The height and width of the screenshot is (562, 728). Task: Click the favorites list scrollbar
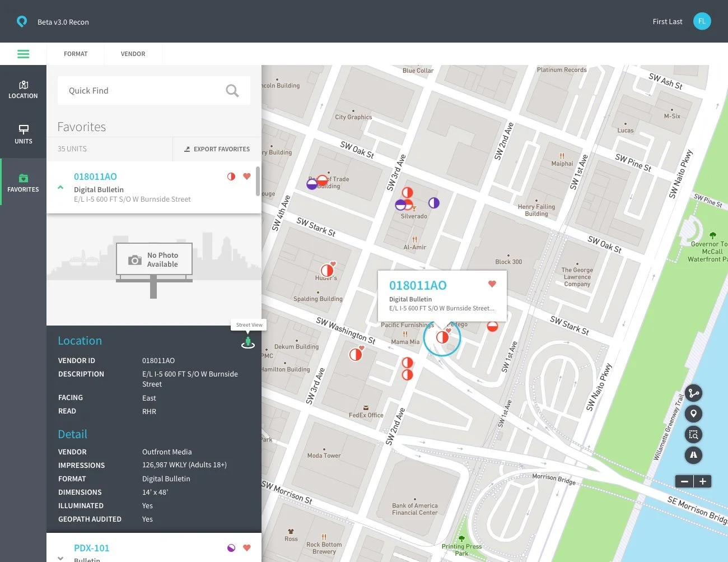(258, 181)
